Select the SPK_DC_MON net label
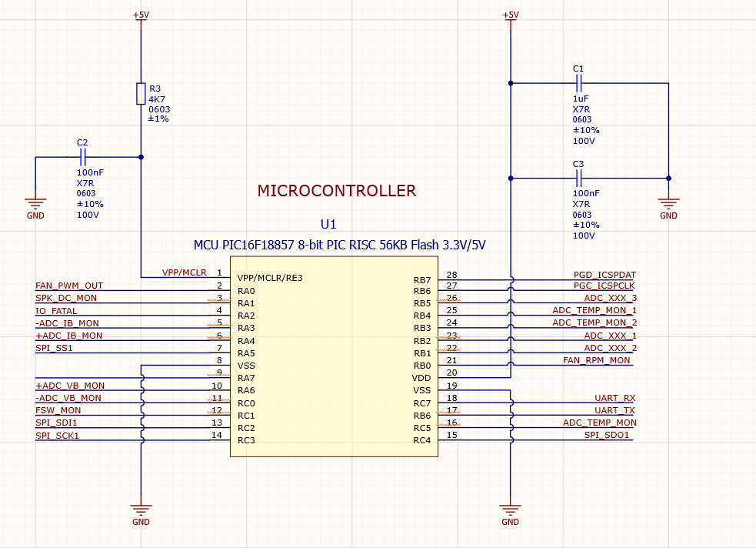The width and height of the screenshot is (756, 548). 66,298
